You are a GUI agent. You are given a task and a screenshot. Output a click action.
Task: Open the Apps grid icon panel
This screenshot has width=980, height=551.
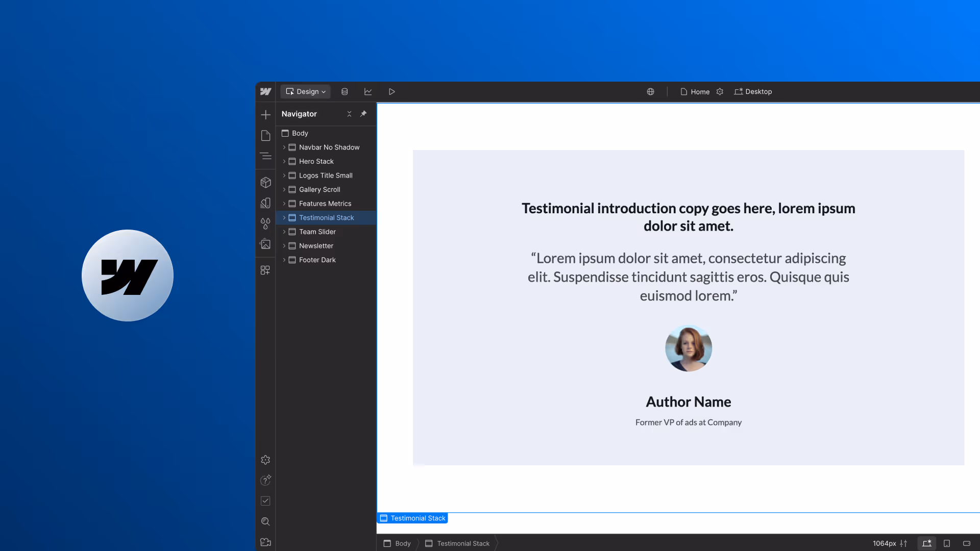tap(265, 270)
